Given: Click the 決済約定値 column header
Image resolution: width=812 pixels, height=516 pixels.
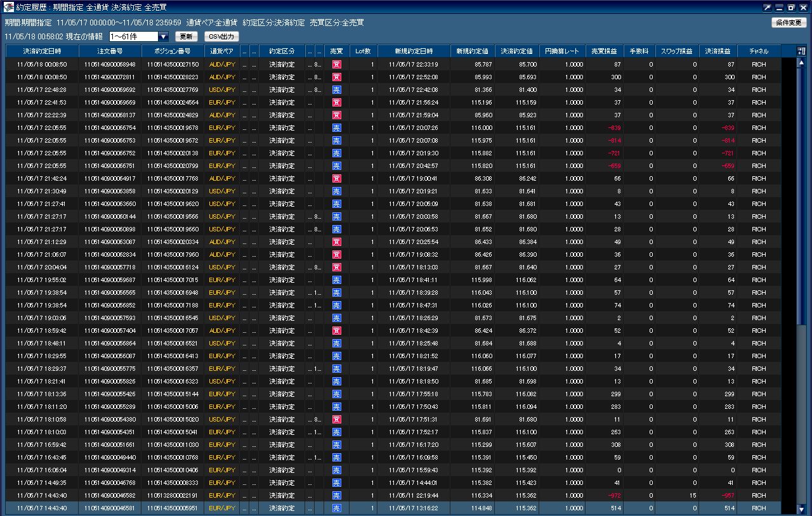Looking at the screenshot, I should [517, 51].
